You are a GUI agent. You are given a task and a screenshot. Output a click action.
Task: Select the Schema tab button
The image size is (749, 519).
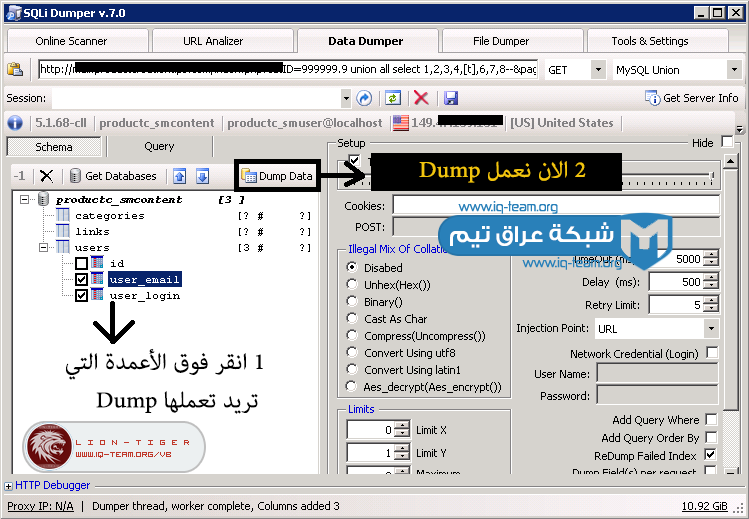54,147
